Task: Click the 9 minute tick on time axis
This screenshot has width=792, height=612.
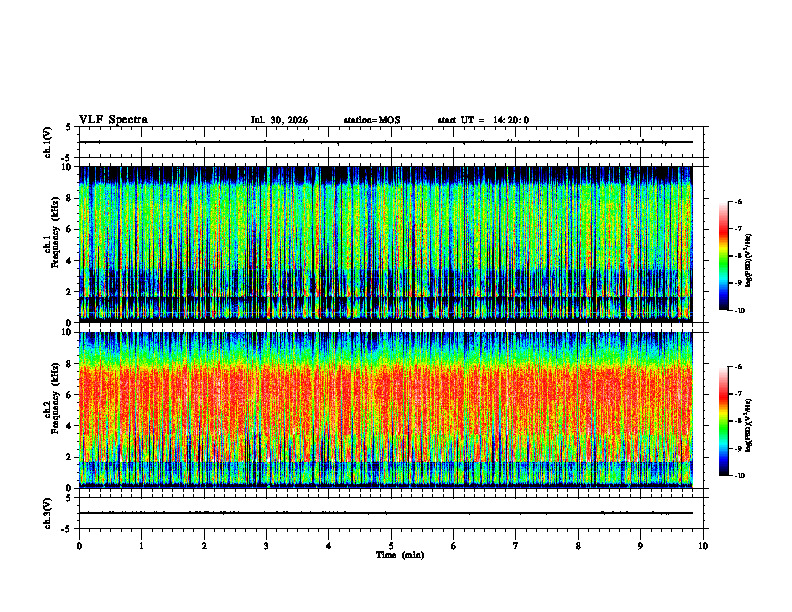Action: pos(640,546)
